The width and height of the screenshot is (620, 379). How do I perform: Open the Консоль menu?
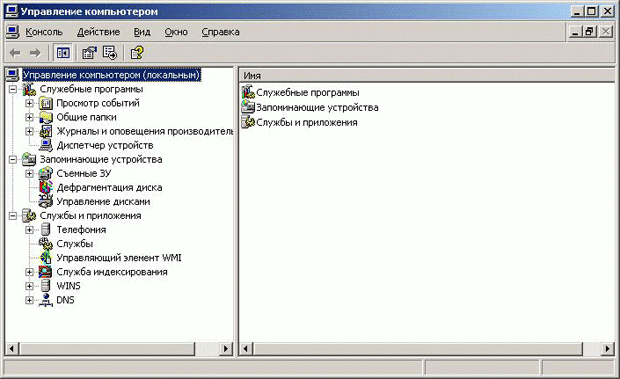(x=44, y=32)
